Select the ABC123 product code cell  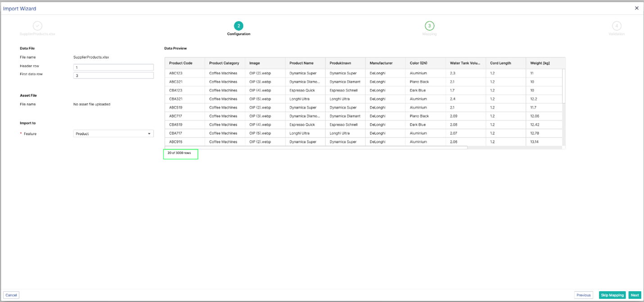tap(185, 73)
